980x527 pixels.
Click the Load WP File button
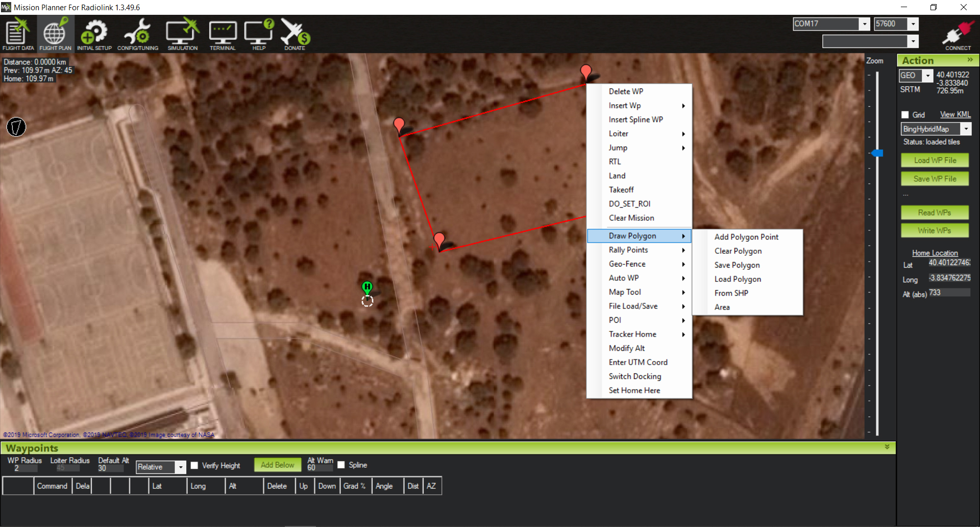click(935, 160)
